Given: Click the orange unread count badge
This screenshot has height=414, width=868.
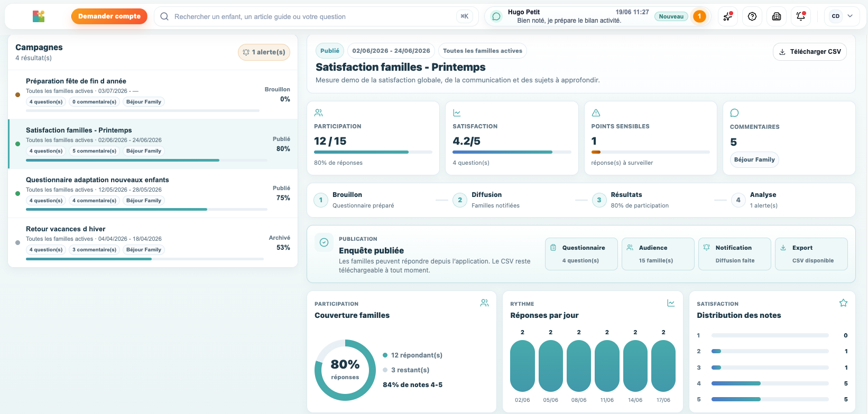Looking at the screenshot, I should click(699, 16).
